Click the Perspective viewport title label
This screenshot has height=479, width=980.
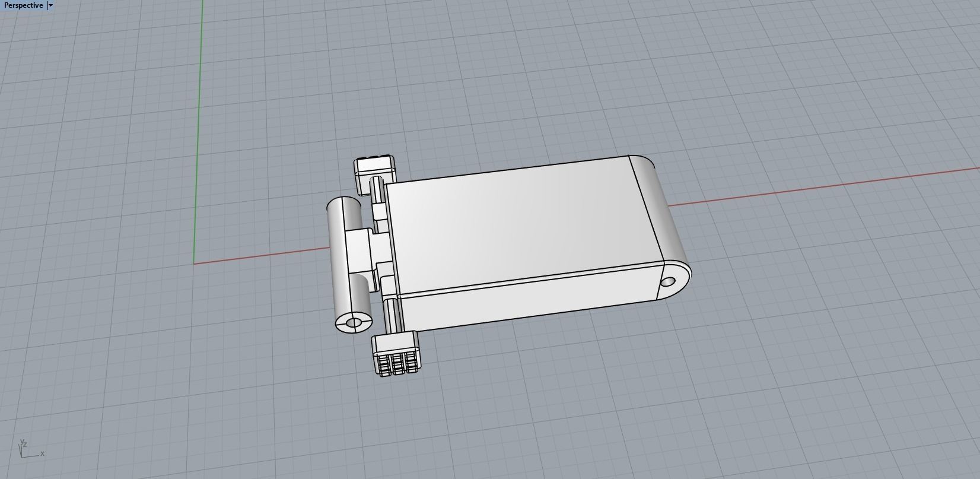point(23,5)
